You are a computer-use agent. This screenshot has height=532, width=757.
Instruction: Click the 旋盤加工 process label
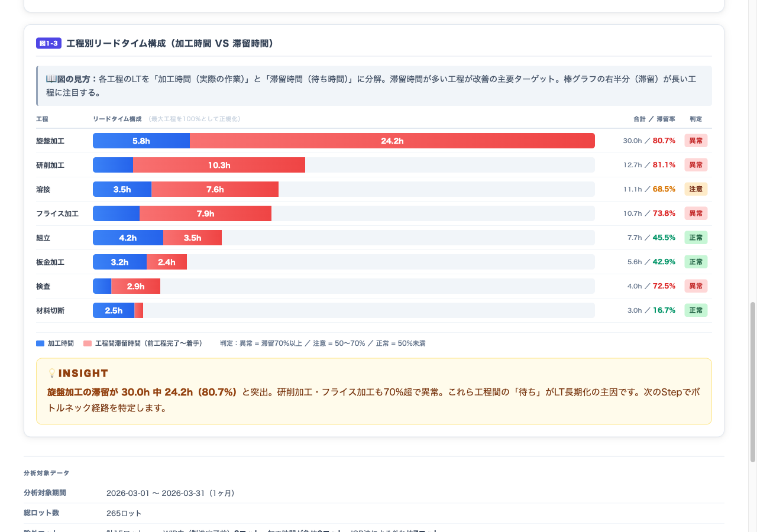[50, 141]
